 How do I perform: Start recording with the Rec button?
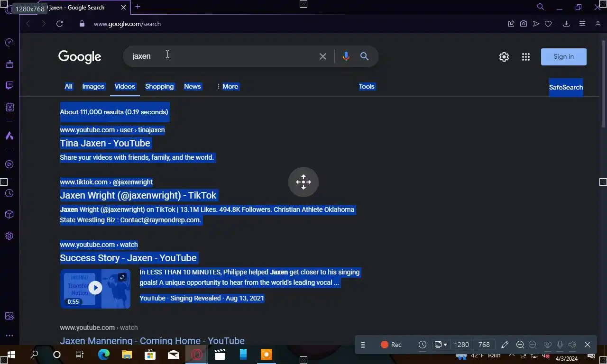pos(391,345)
